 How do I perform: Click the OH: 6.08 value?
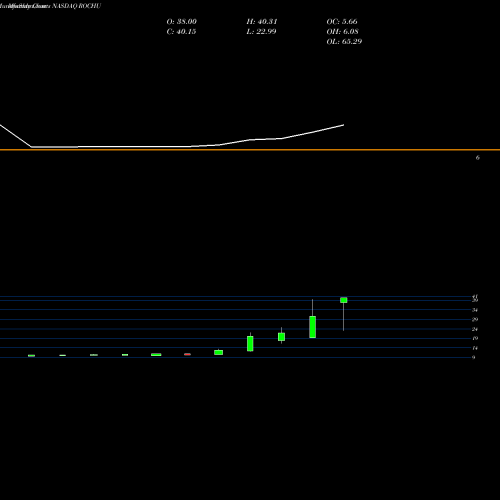342,32
